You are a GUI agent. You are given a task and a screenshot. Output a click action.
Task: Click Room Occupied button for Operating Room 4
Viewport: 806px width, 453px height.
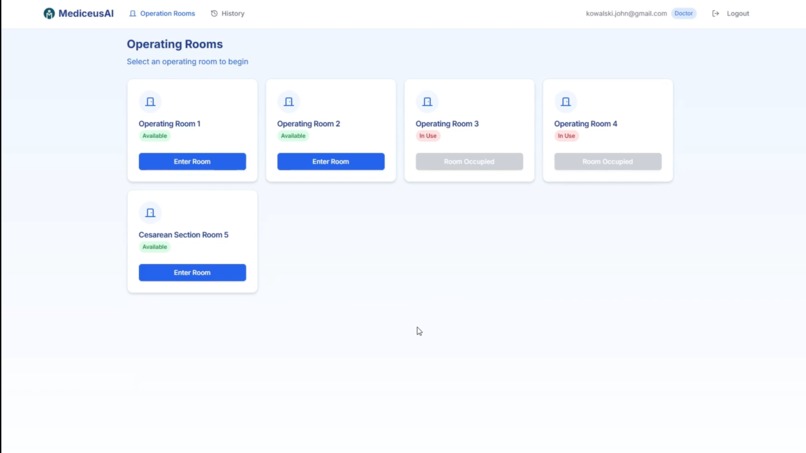(608, 161)
